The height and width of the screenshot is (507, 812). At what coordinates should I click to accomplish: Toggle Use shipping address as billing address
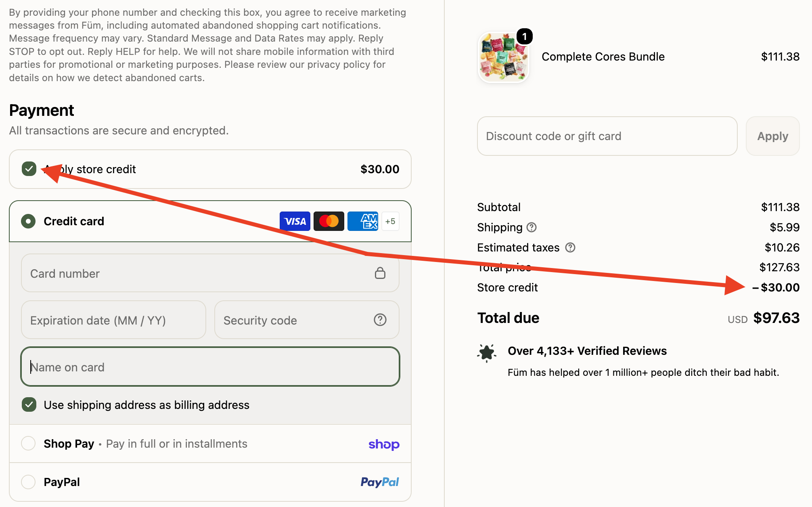[x=29, y=404]
